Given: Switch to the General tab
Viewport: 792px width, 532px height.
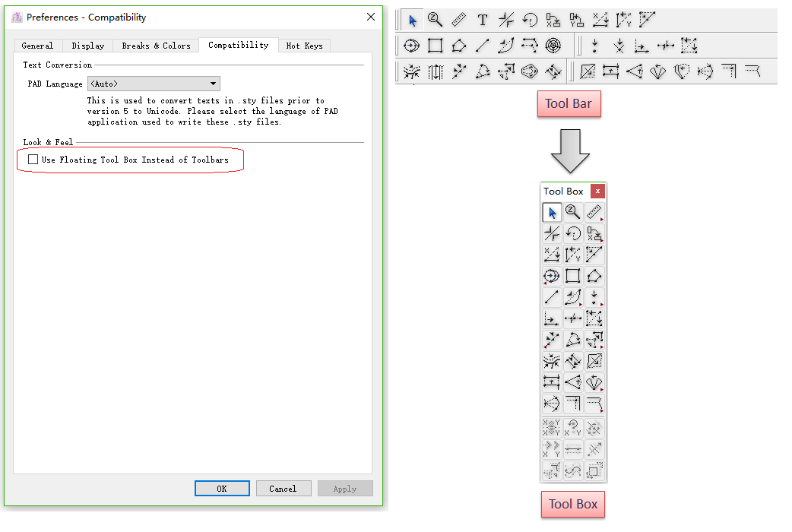Looking at the screenshot, I should pyautogui.click(x=37, y=46).
